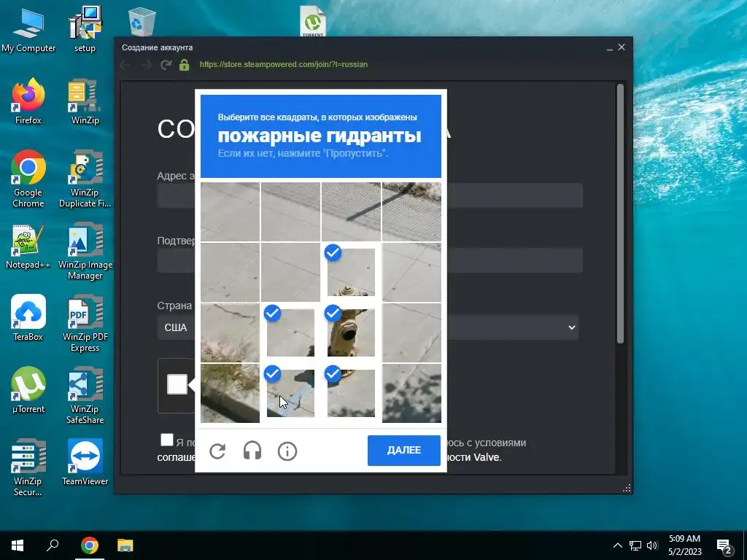Deselect bottom tile with hydrant base

pyautogui.click(x=351, y=393)
